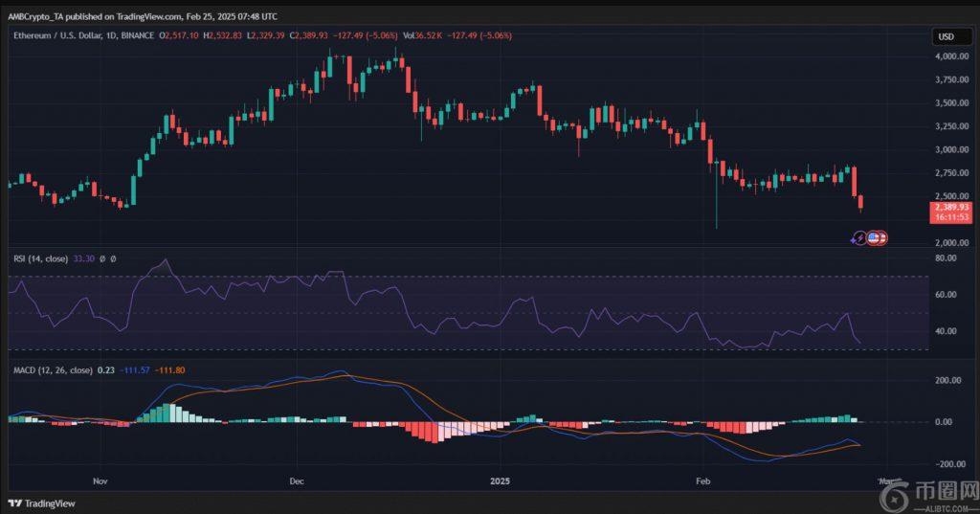Viewport: 980px width, 514px height.
Task: Click the purple lightning bolt event icon
Action: (x=857, y=237)
